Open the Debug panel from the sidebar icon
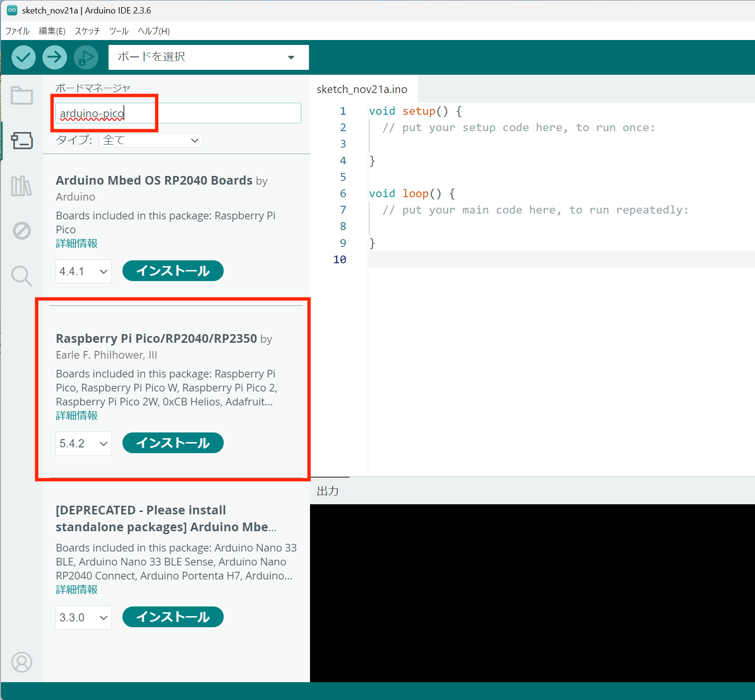755x700 pixels. coord(22,231)
